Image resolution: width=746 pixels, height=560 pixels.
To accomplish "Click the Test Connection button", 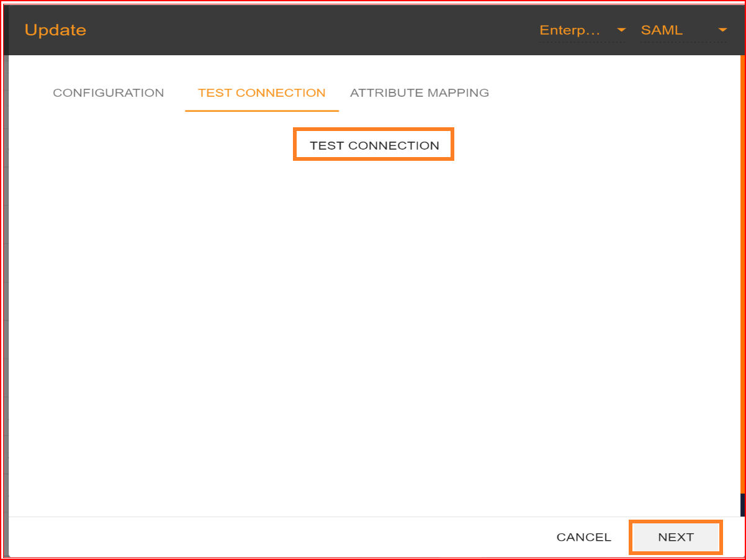I will pos(374,145).
